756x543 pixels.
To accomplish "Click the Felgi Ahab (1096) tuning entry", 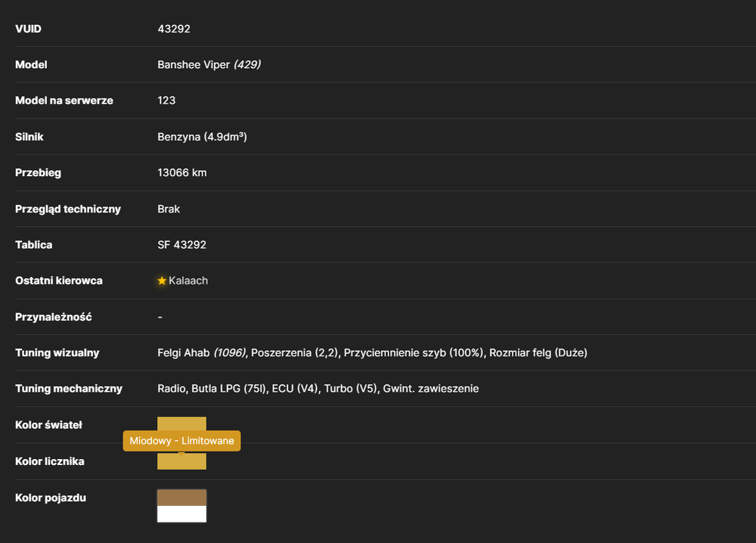I will [202, 353].
